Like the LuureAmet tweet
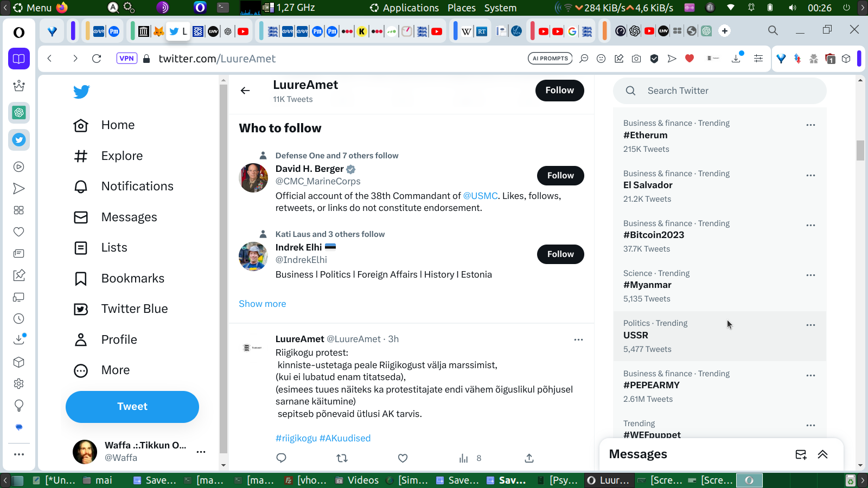The width and height of the screenshot is (868, 488). (x=403, y=458)
